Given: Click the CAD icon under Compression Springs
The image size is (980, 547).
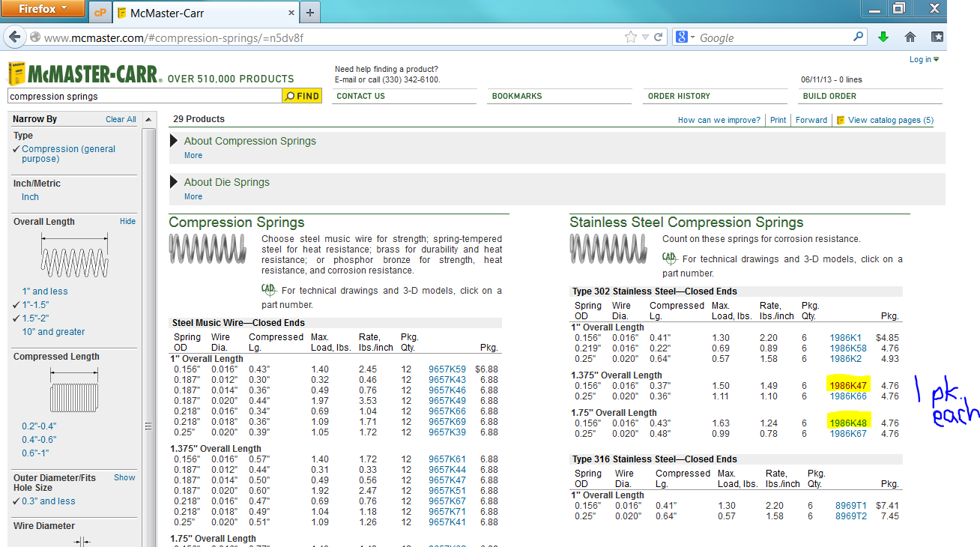Looking at the screenshot, I should pos(268,290).
